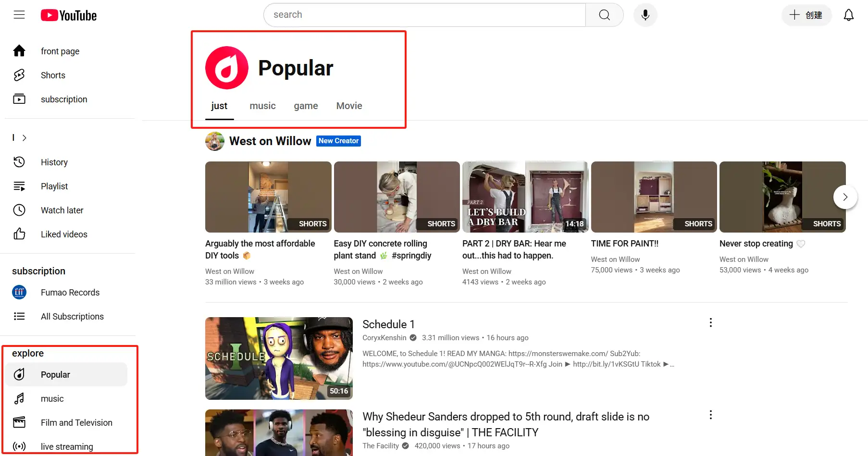Open TIME FOR PAINT short thumbnail
This screenshot has width=868, height=456.
(x=654, y=197)
